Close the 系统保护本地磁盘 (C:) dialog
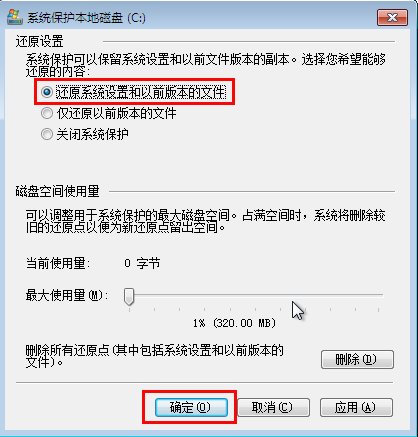The height and width of the screenshot is (437, 418). tap(392, 17)
